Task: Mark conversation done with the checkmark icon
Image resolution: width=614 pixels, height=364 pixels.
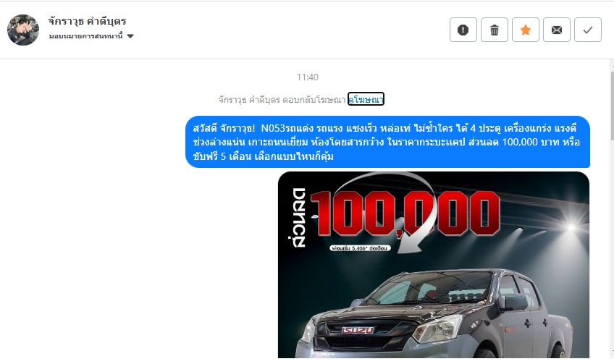Action: 588,30
